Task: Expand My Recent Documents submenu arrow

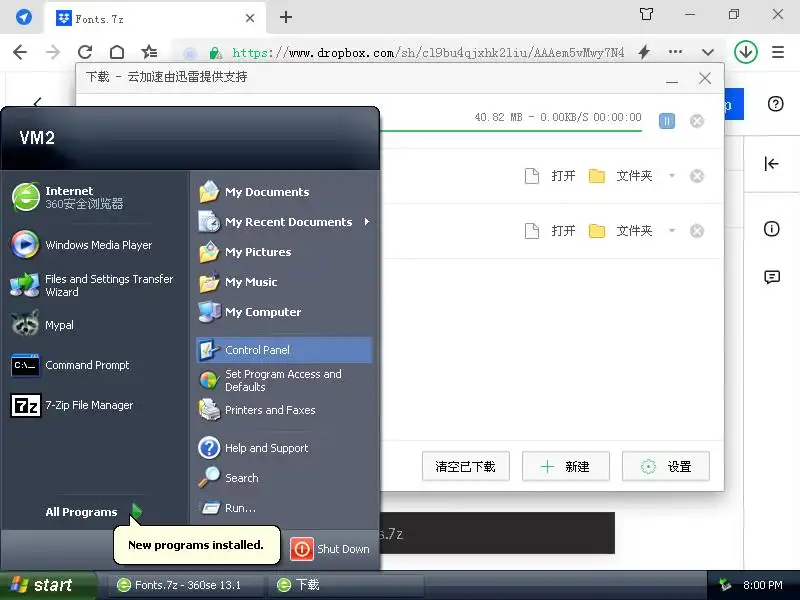Action: [366, 222]
